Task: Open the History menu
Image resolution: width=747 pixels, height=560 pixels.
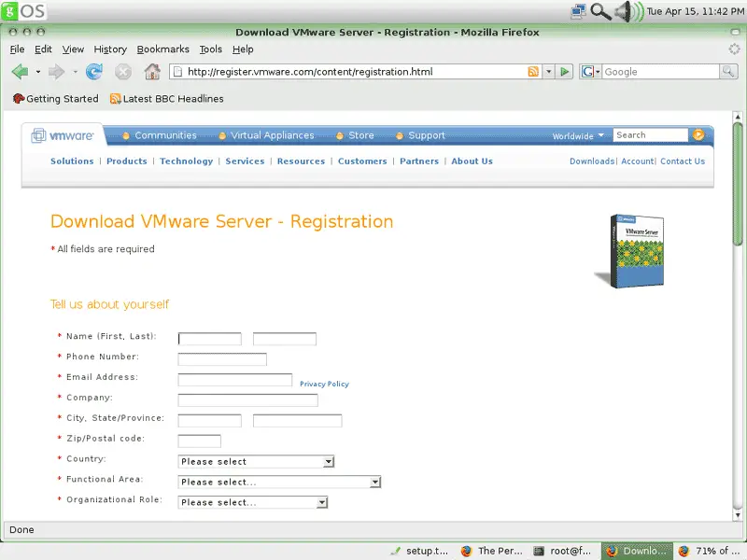Action: [110, 49]
